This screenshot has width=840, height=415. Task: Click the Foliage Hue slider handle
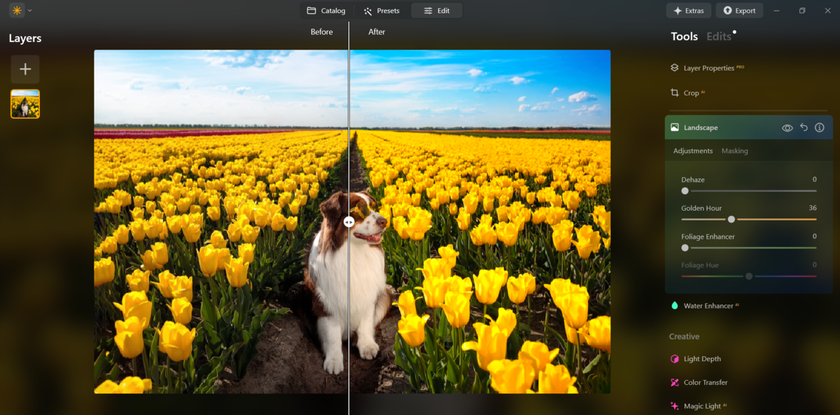pyautogui.click(x=749, y=276)
